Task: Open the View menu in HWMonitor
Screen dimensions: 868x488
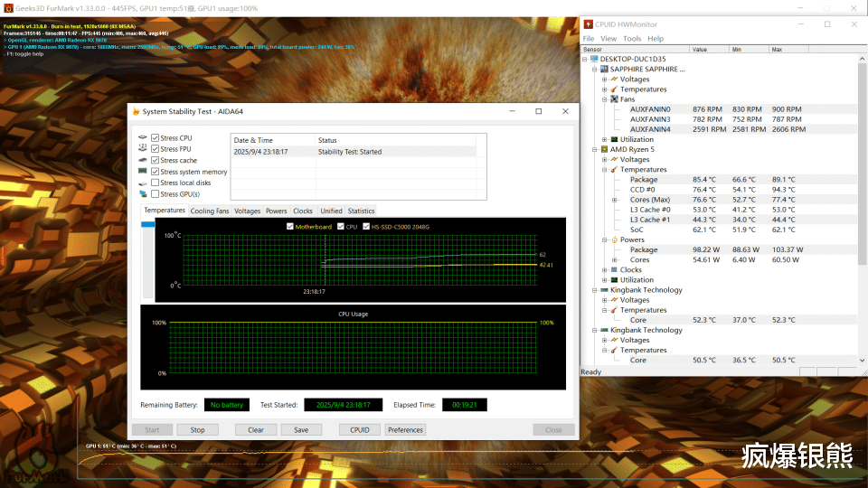Action: click(609, 39)
